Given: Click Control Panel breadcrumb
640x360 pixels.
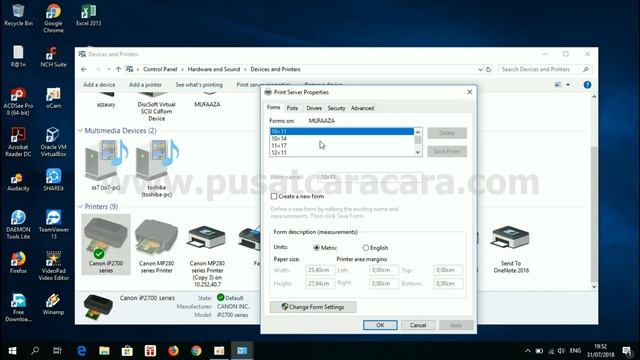Looking at the screenshot, I should (160, 69).
